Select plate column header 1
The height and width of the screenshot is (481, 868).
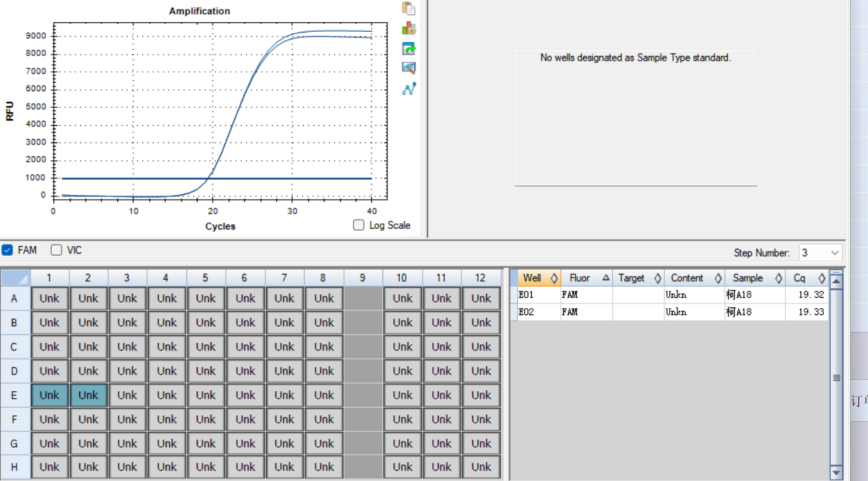[x=50, y=278]
